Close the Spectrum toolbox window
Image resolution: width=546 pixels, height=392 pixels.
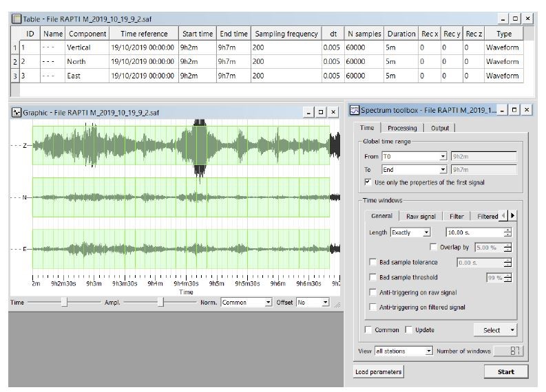[x=527, y=110]
